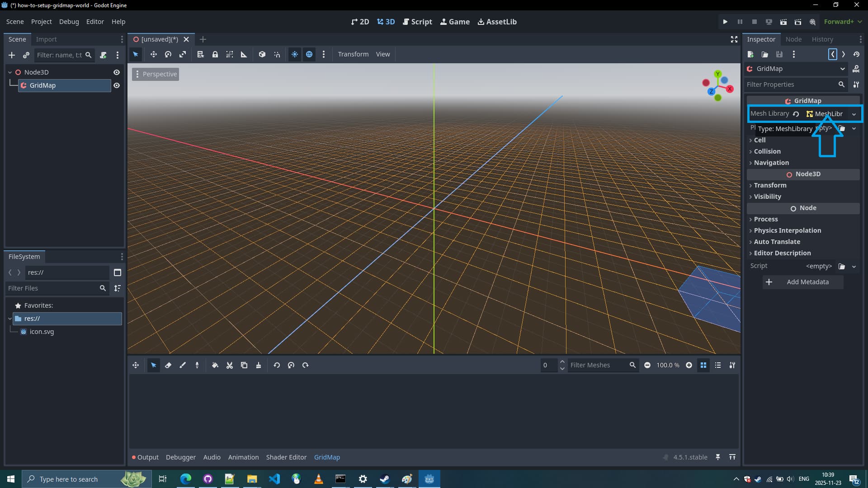868x488 pixels.
Task: Lock the selected node with padlock icon
Action: (215, 54)
